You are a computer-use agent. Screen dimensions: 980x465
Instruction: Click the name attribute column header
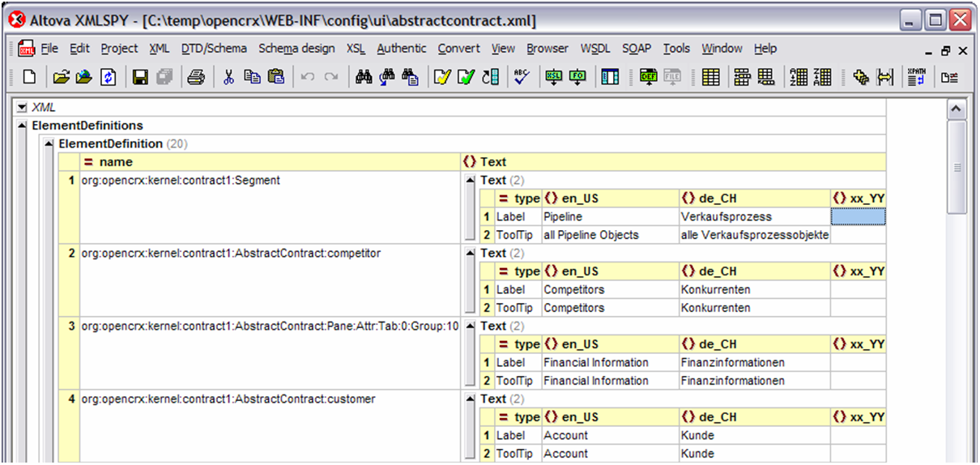click(270, 162)
